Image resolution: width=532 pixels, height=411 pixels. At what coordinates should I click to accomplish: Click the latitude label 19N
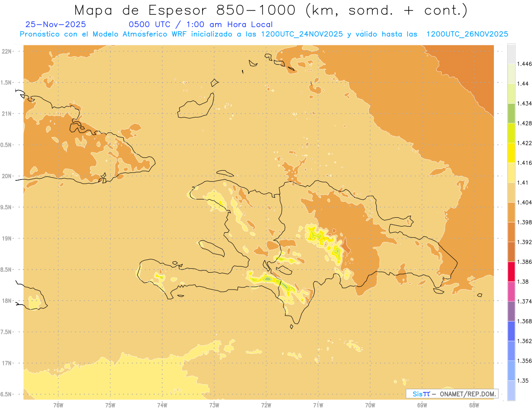[x=7, y=239]
